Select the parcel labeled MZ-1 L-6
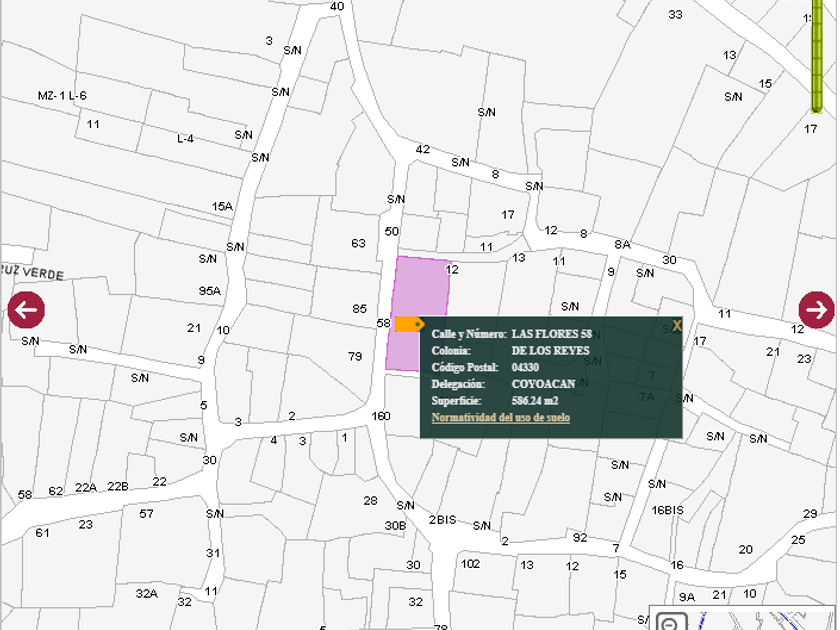Screen dimensions: 840x630 62,96
